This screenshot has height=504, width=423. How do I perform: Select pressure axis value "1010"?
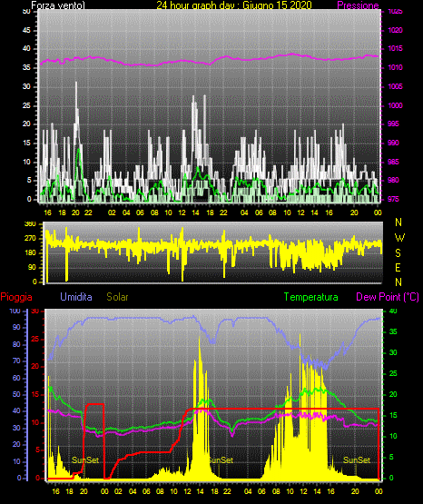click(395, 67)
